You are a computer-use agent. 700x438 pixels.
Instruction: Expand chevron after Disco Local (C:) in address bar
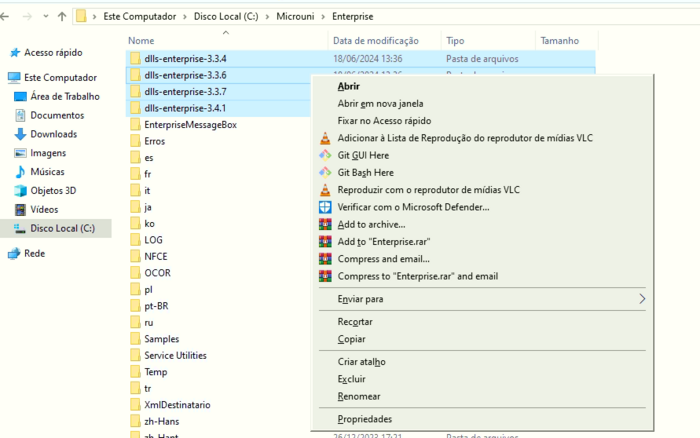[x=267, y=17]
